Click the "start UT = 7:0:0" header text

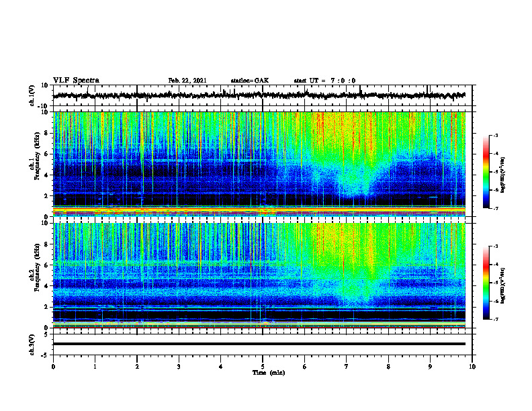pyautogui.click(x=324, y=81)
